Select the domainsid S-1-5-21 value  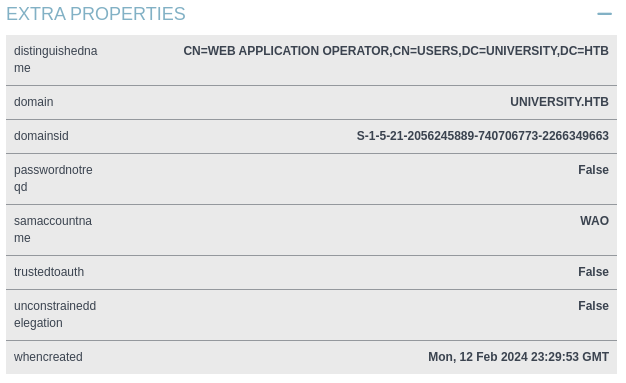tap(483, 136)
